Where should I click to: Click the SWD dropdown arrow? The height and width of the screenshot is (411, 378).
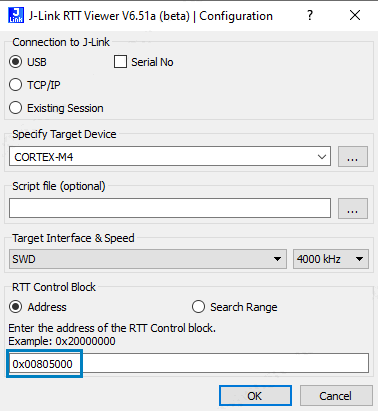277,259
